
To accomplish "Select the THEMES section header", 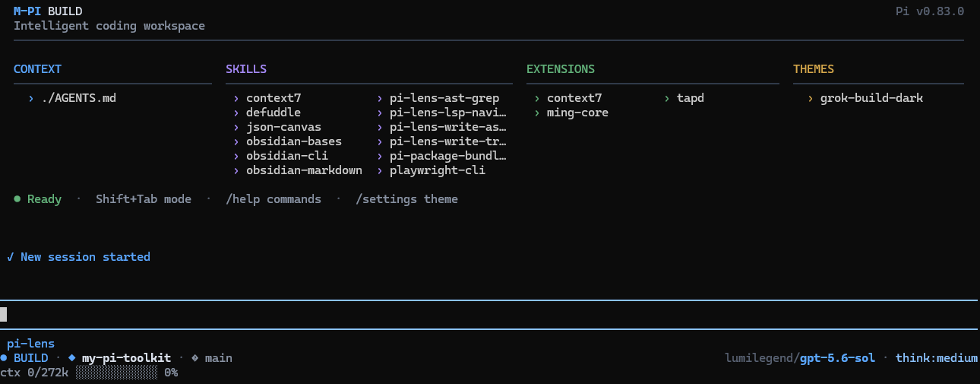I will click(x=814, y=69).
